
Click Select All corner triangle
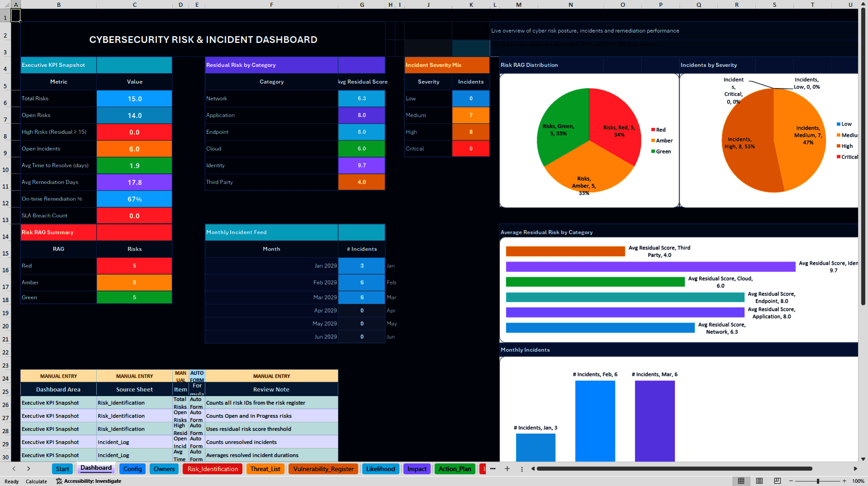coord(6,5)
